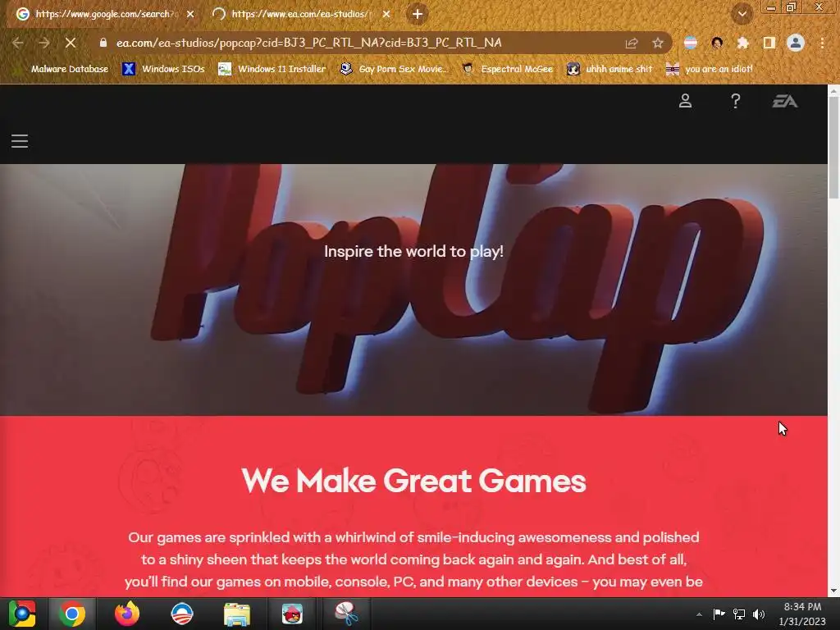Share this page from address bar

coord(632,43)
